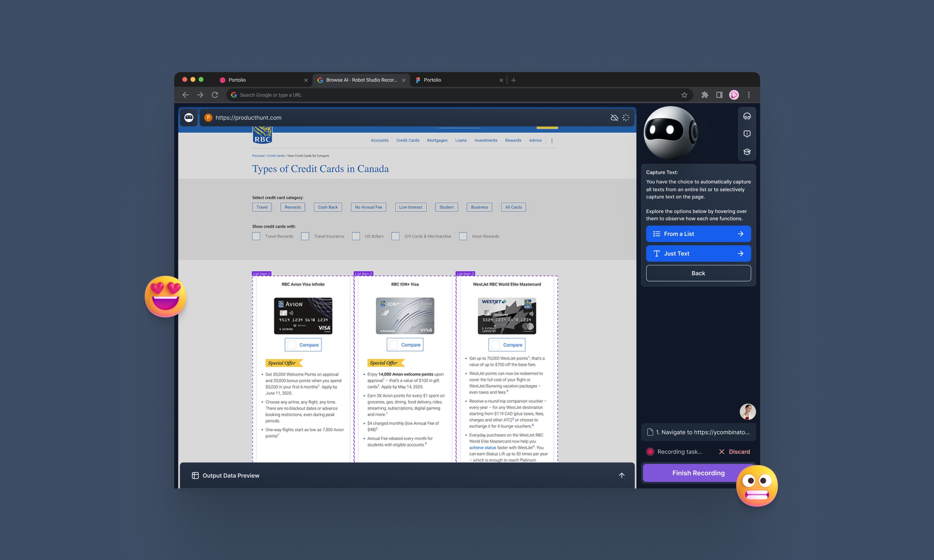
Task: Choose the From a List option
Action: click(x=698, y=234)
